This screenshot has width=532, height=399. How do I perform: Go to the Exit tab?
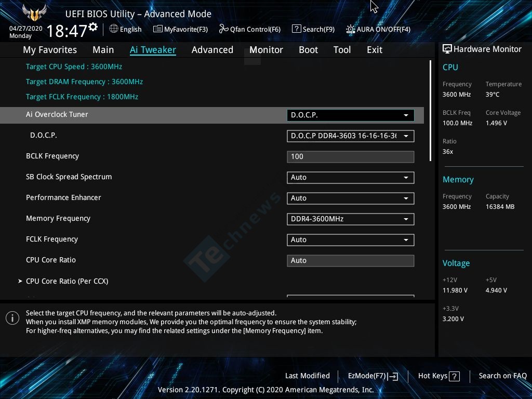pyautogui.click(x=375, y=50)
